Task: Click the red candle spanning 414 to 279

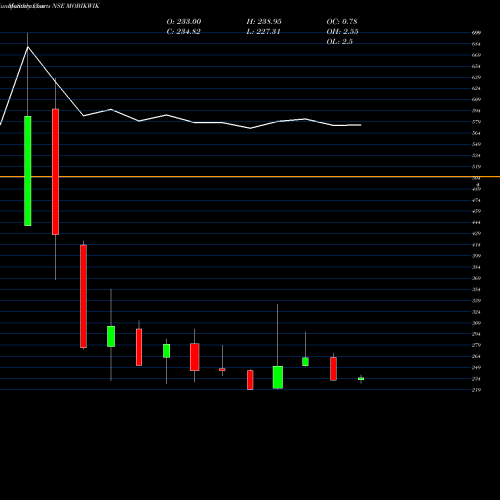Action: 83,296
